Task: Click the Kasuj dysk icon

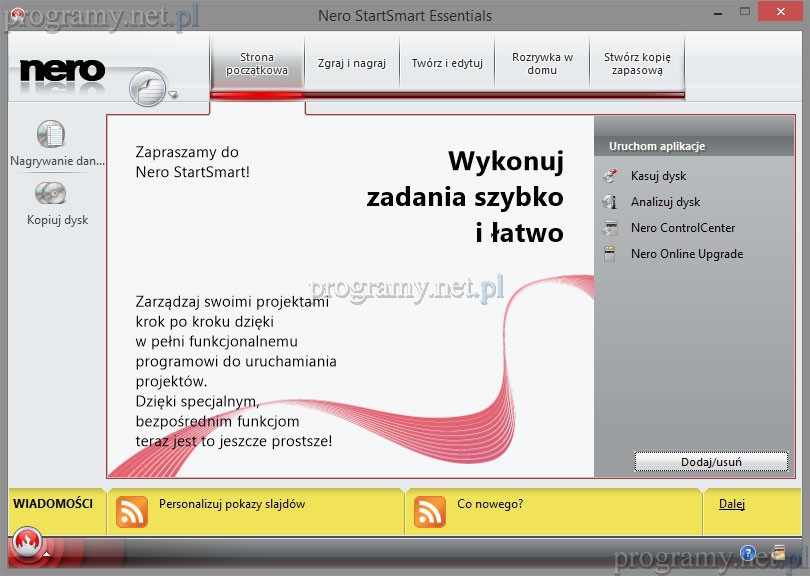Action: pos(611,176)
